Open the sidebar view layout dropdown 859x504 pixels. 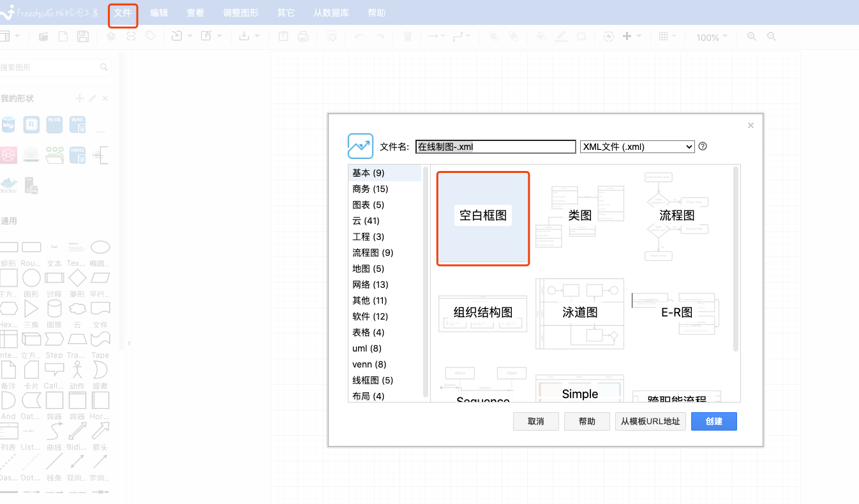pyautogui.click(x=10, y=36)
